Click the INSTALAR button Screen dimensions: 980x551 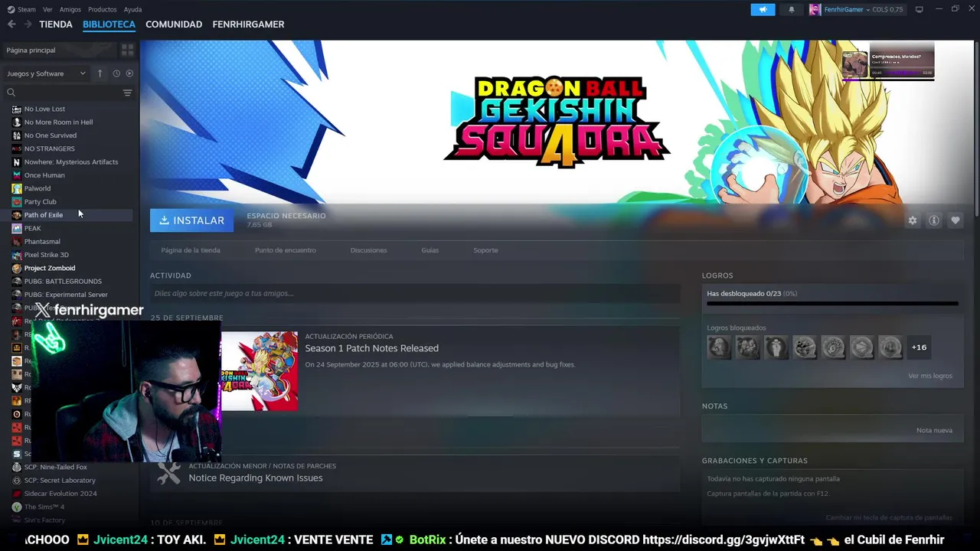[x=192, y=220]
